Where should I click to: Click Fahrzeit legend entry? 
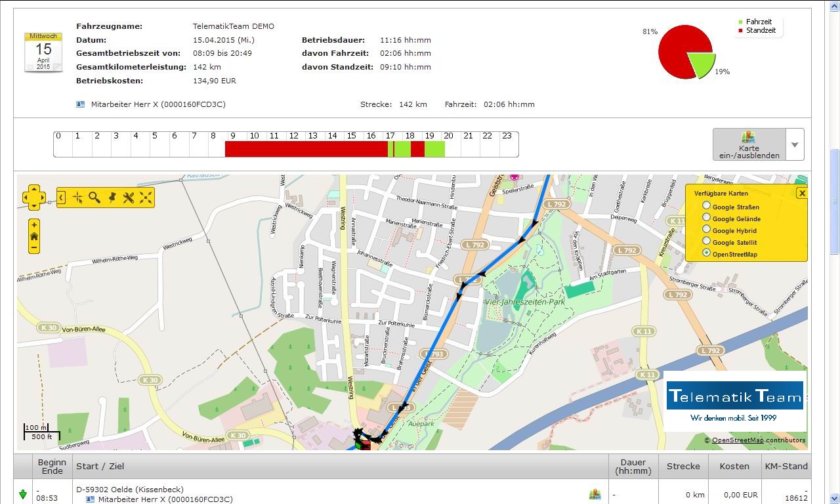tap(756, 22)
